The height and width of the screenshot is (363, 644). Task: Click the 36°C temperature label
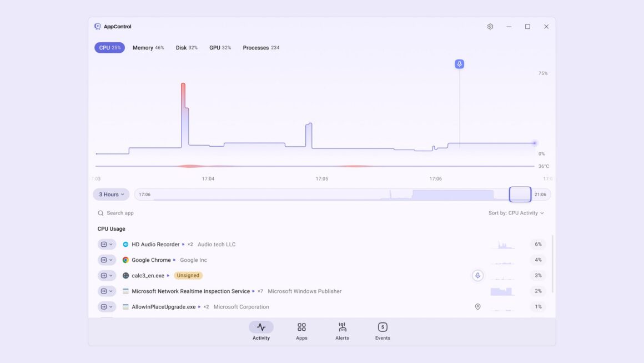pyautogui.click(x=544, y=167)
